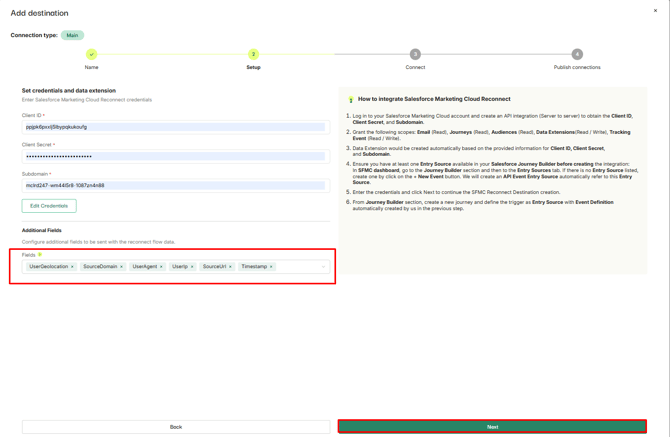This screenshot has width=670, height=437.
Task: Close the Add destination dialog
Action: tap(656, 11)
